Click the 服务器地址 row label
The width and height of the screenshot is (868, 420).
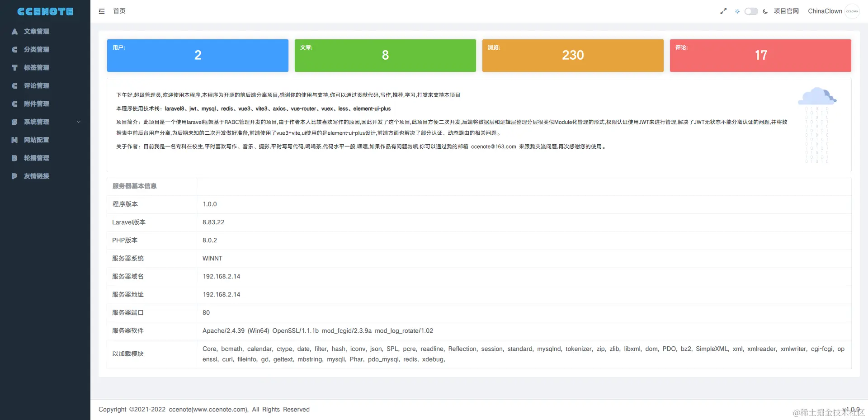(x=128, y=295)
